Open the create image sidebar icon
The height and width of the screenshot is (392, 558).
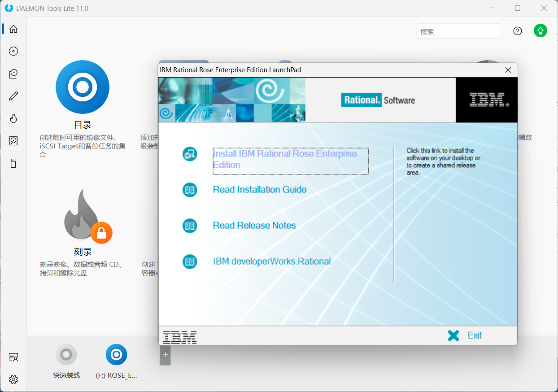tap(13, 74)
